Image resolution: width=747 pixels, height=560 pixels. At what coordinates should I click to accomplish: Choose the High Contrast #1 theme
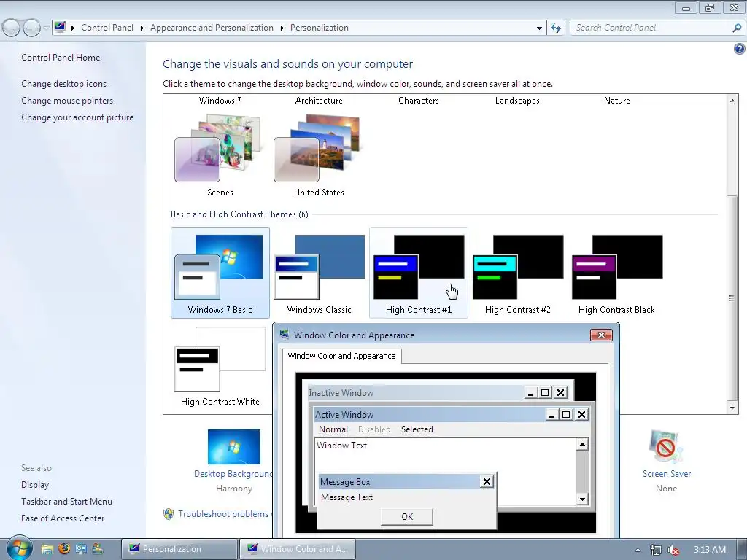(x=419, y=273)
